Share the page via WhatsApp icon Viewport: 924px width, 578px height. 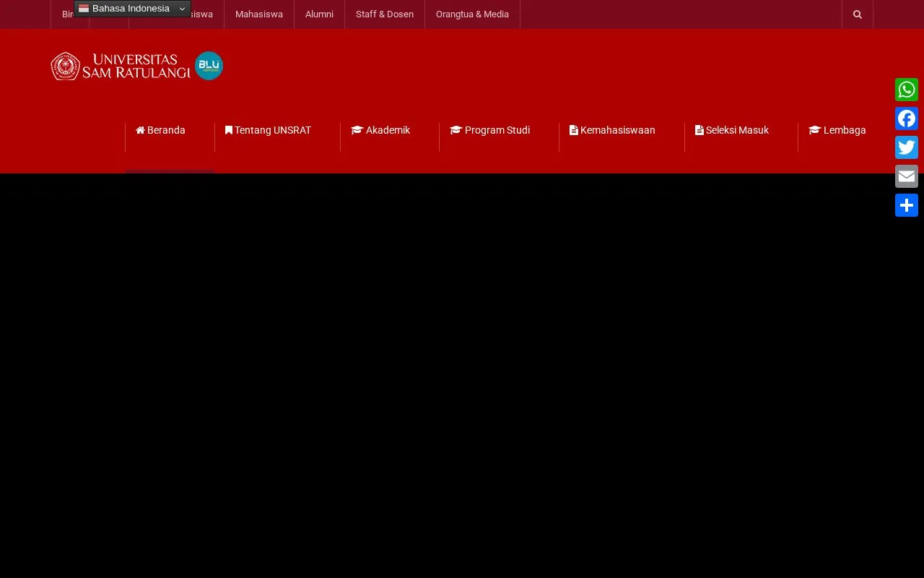pos(907,90)
